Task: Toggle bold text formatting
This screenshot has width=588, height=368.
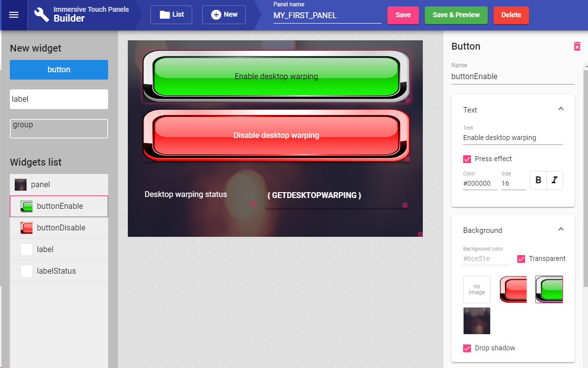Action: (538, 180)
